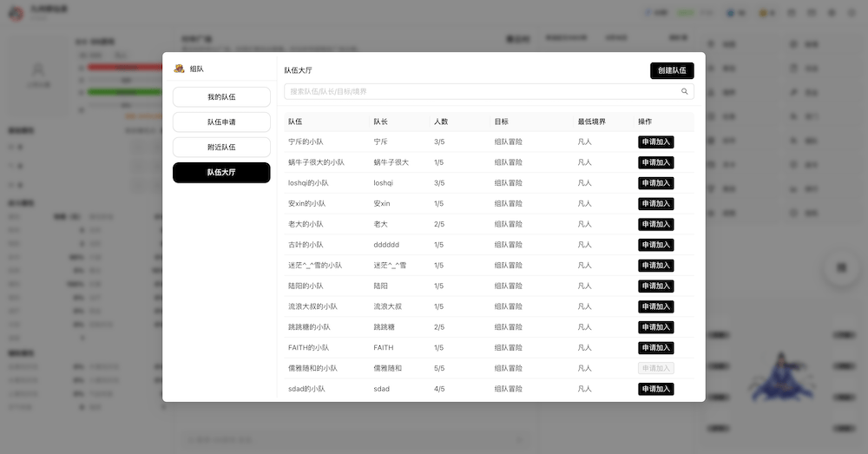868x454 pixels.
Task: Apply to join 古叶的小队
Action: (x=655, y=245)
